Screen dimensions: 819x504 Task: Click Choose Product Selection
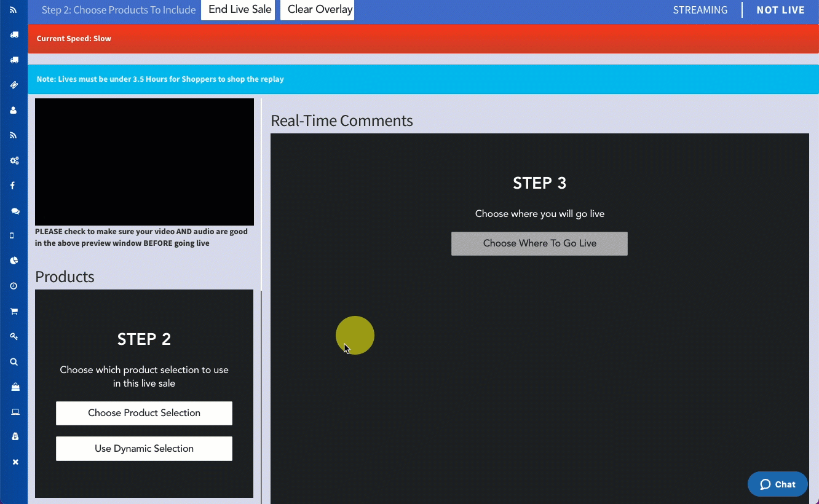pyautogui.click(x=144, y=413)
